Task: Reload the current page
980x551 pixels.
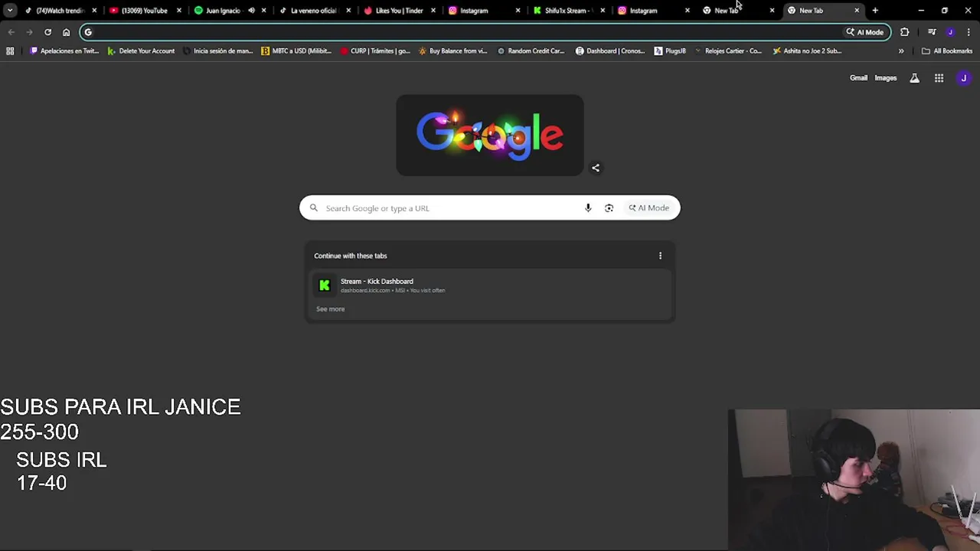Action: pyautogui.click(x=47, y=32)
